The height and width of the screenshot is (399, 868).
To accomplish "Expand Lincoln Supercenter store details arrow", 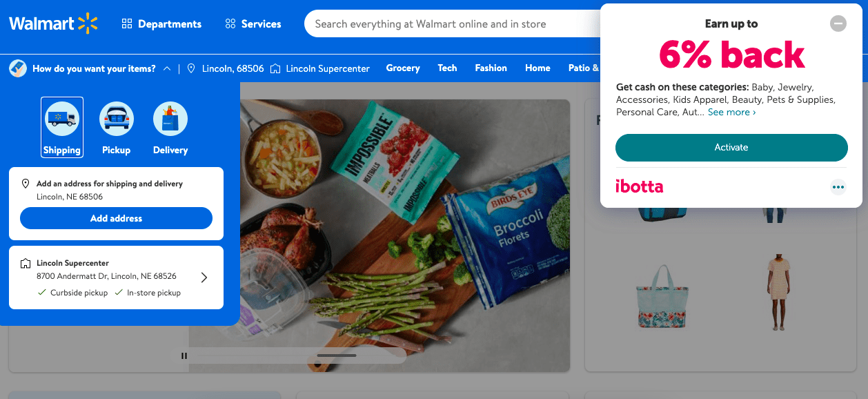I will coord(204,278).
